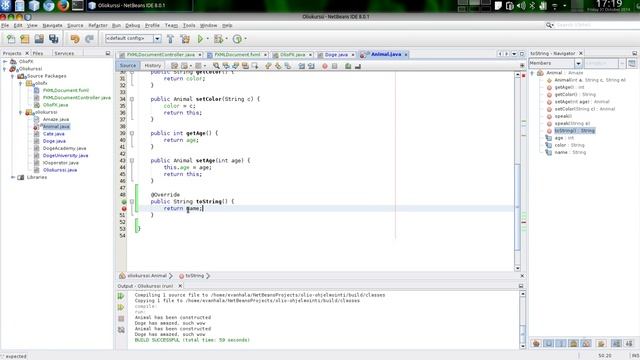Open the Refactor menu
The width and height of the screenshot is (640, 360).
click(x=98, y=25)
